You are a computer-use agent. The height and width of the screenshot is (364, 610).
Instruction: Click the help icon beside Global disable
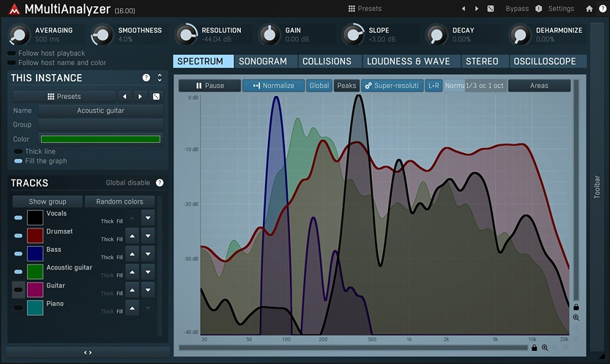click(x=160, y=183)
